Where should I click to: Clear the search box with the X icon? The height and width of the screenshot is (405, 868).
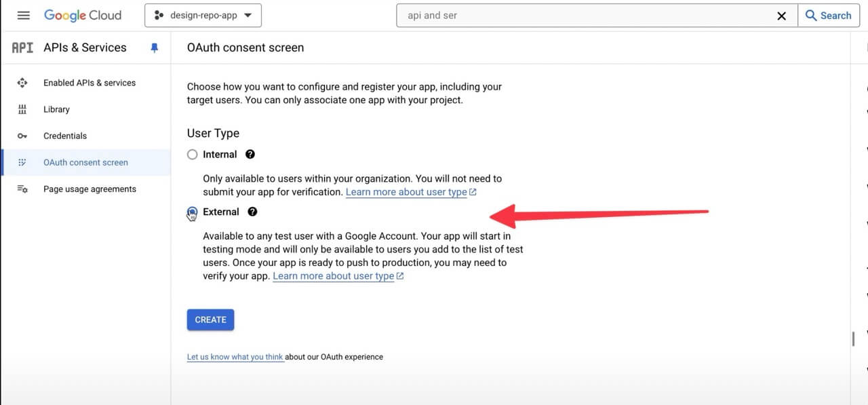coord(782,16)
